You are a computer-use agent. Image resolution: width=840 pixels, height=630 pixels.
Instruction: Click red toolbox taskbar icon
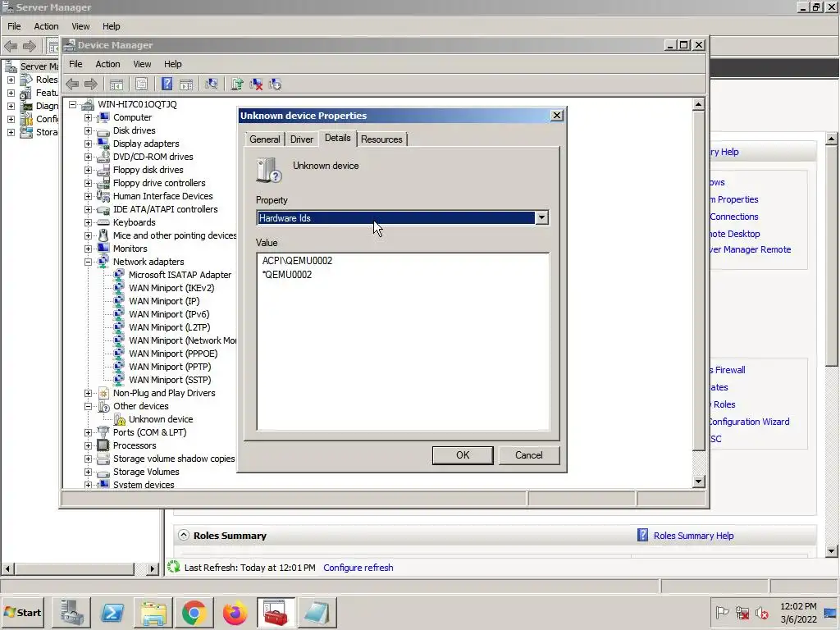pos(276,612)
